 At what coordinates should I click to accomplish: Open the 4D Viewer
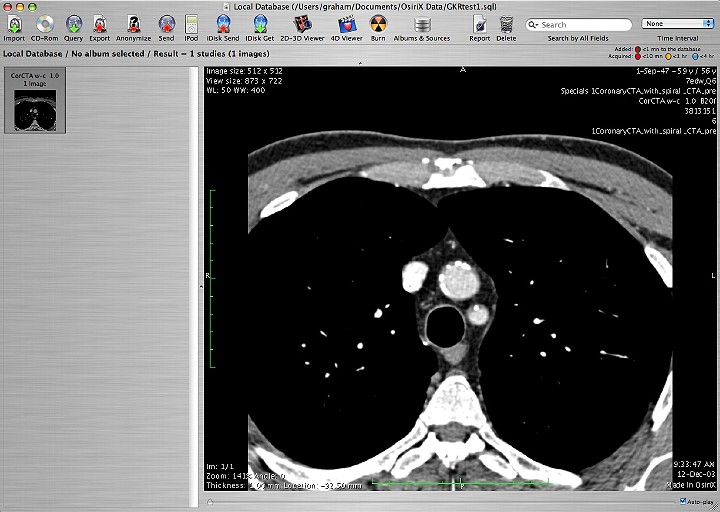(347, 24)
